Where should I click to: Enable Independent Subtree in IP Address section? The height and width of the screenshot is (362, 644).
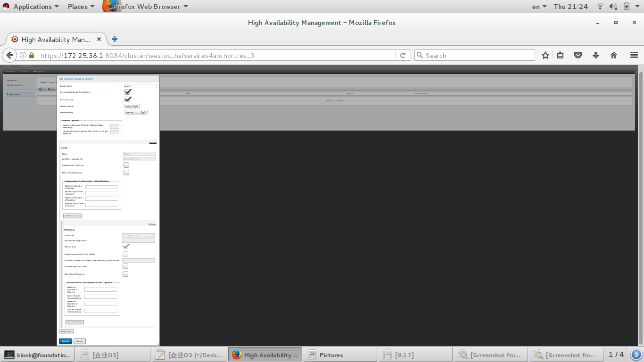tap(125, 266)
